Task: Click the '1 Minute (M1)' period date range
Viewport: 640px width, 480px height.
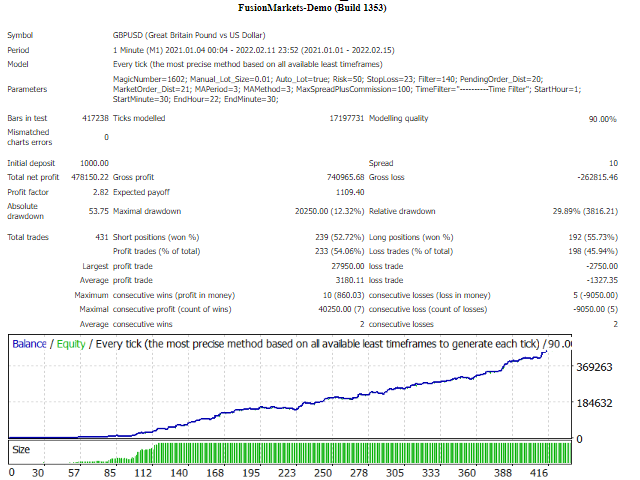Action: point(253,50)
